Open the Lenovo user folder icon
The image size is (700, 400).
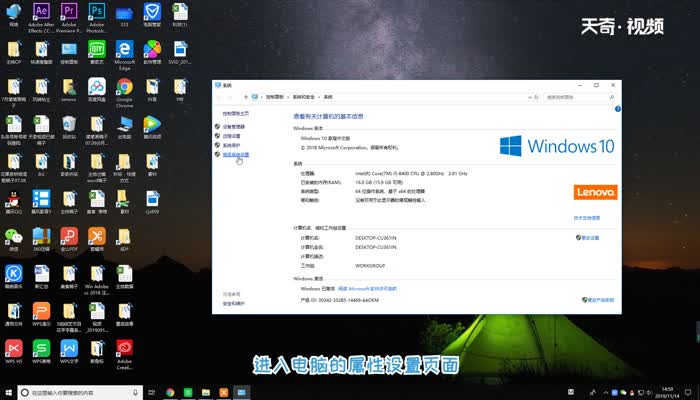pyautogui.click(x=69, y=89)
